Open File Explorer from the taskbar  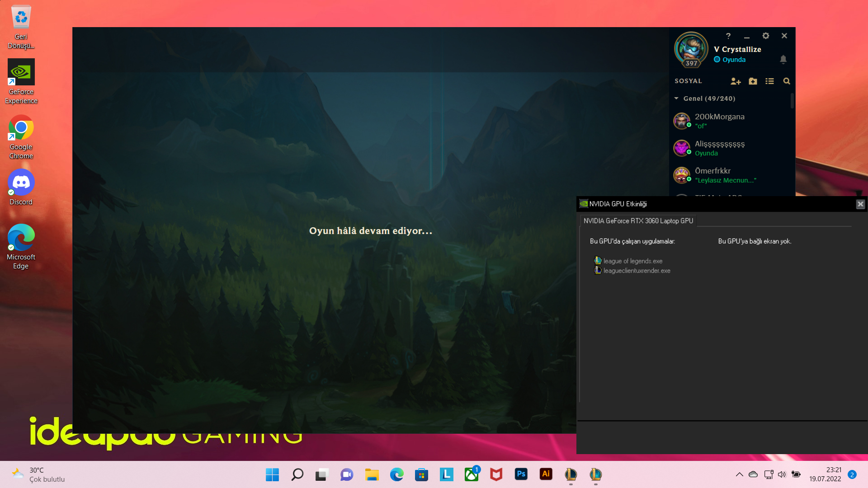372,474
